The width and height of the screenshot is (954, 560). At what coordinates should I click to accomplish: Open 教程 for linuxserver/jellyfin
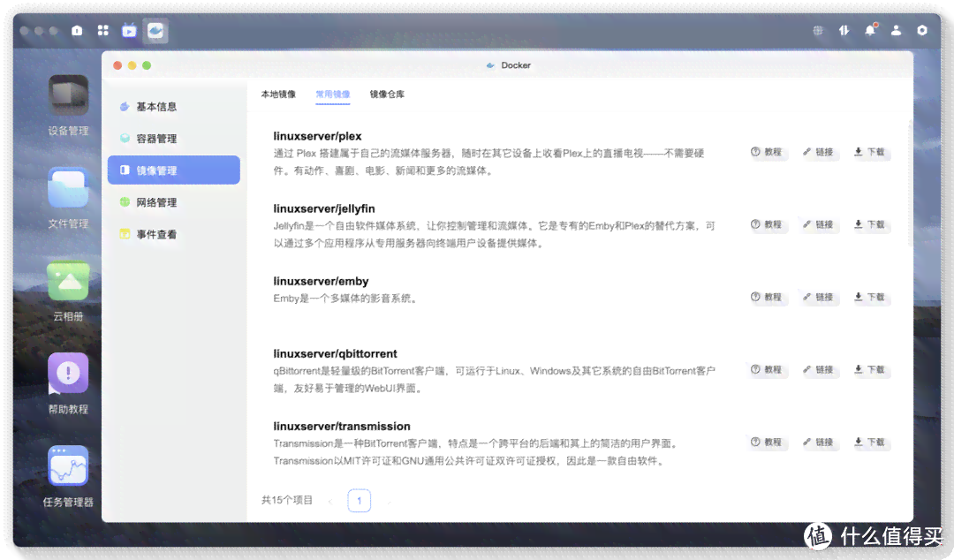(x=767, y=224)
